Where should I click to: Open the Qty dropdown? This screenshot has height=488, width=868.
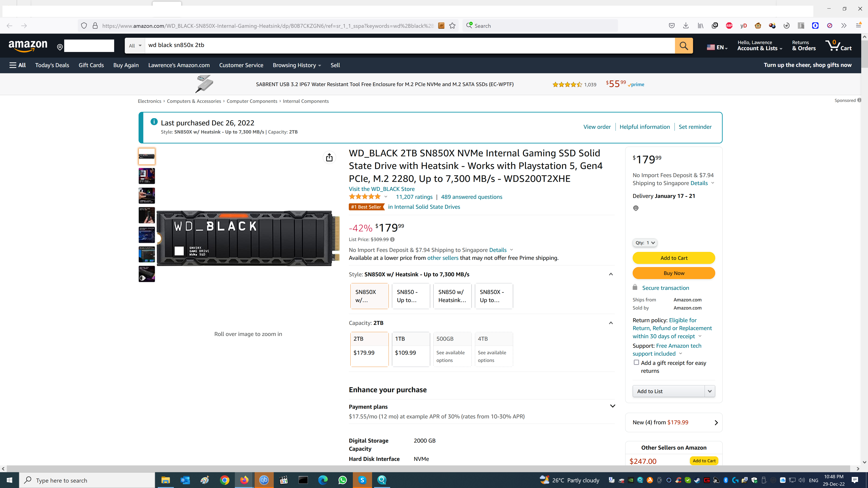tap(645, 242)
